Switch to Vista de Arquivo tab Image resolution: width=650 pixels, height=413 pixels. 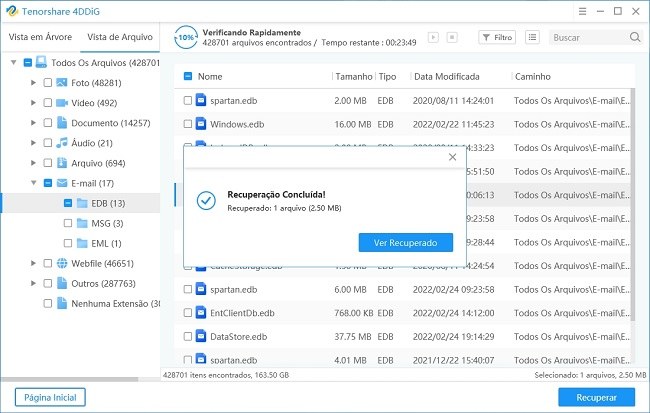point(120,37)
